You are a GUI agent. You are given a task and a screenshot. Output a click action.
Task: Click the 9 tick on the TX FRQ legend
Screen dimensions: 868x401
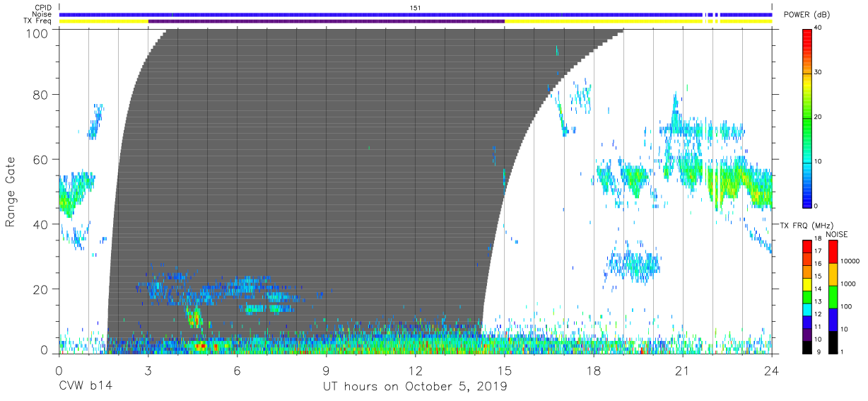(818, 351)
